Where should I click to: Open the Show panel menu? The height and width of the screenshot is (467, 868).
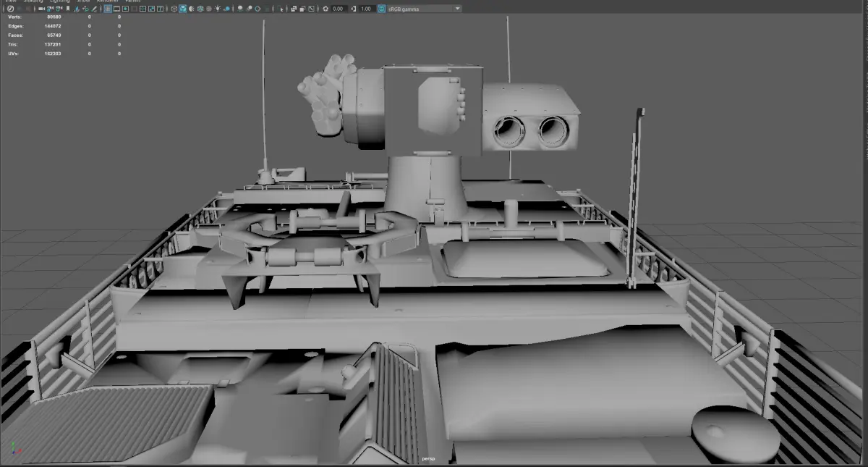[x=85, y=1]
